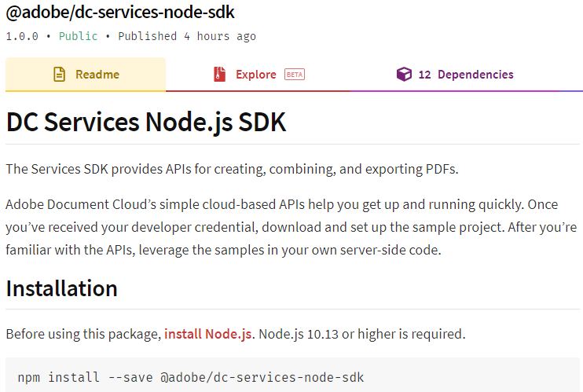The image size is (583, 392).
Task: Click the Installation heading
Action: tap(62, 288)
